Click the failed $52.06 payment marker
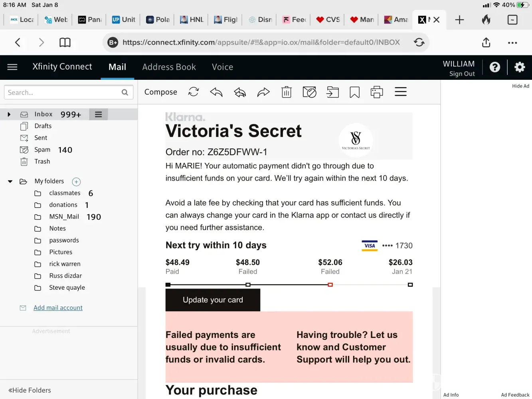Image resolution: width=532 pixels, height=399 pixels. [330, 285]
